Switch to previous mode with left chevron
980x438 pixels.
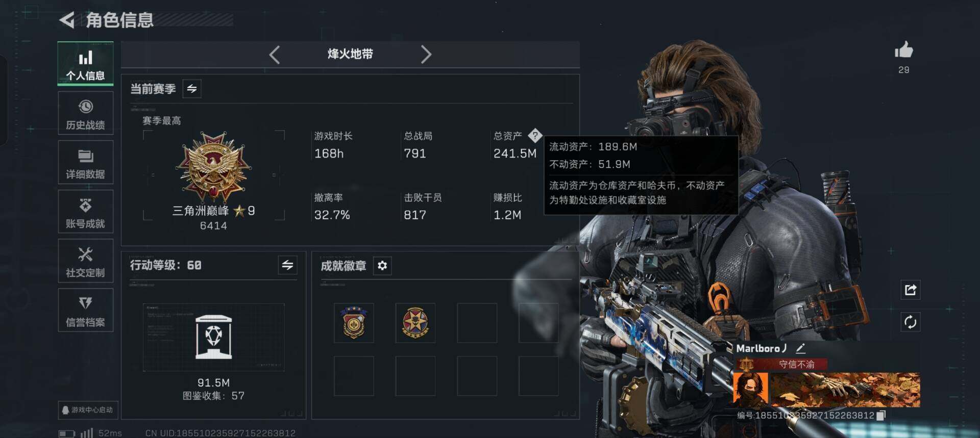coord(274,54)
